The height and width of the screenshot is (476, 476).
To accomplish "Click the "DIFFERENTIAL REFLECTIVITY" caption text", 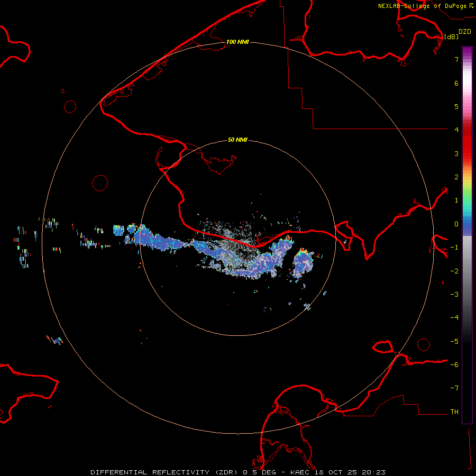I will click(150, 472).
